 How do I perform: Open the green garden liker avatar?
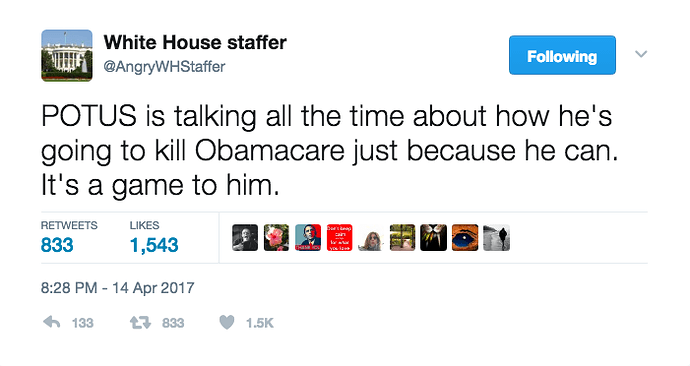(x=402, y=238)
